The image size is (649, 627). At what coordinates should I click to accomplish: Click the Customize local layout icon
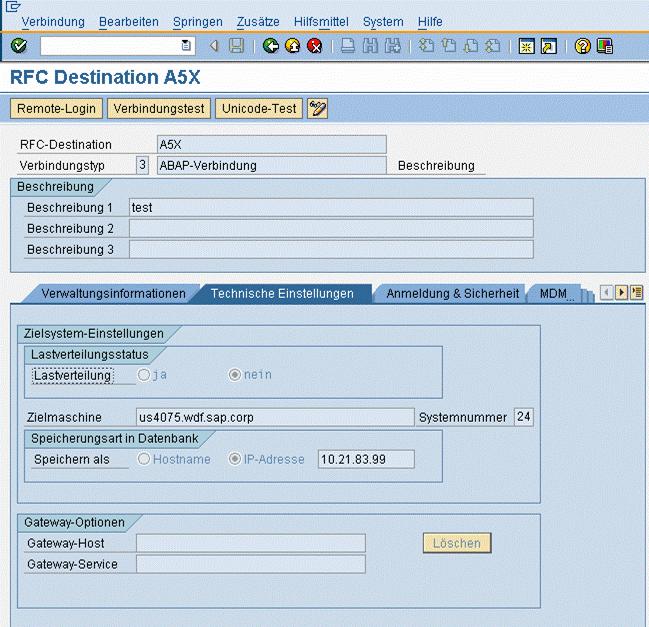pyautogui.click(x=605, y=46)
